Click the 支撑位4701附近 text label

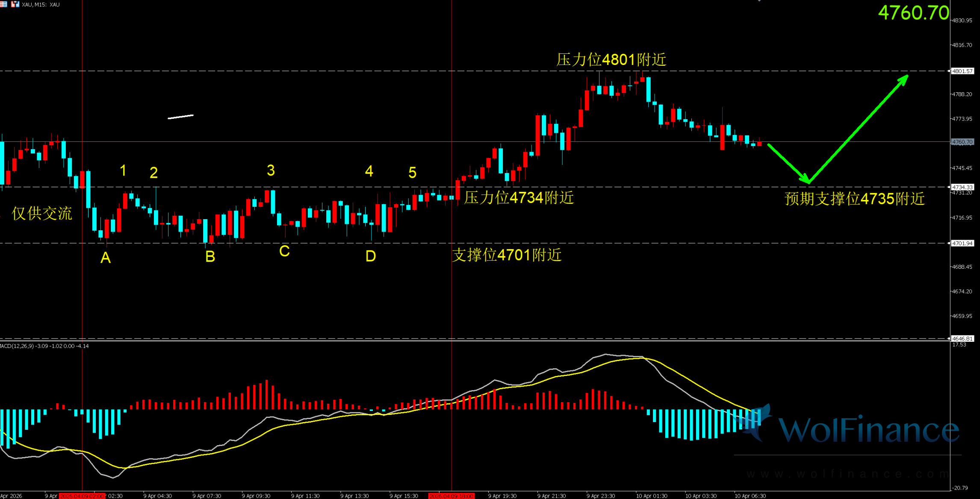tap(507, 255)
